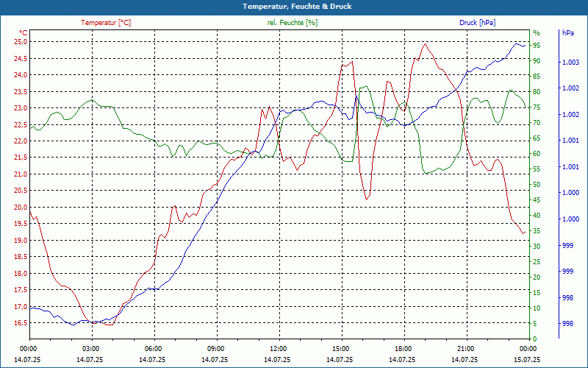
Task: Select humidity axis value 55
Action: tap(537, 169)
